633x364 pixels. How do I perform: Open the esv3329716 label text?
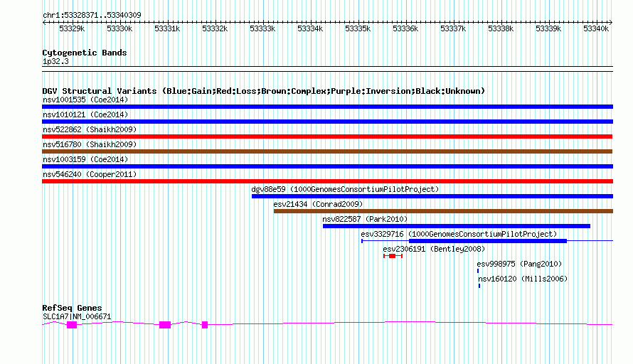tap(459, 234)
